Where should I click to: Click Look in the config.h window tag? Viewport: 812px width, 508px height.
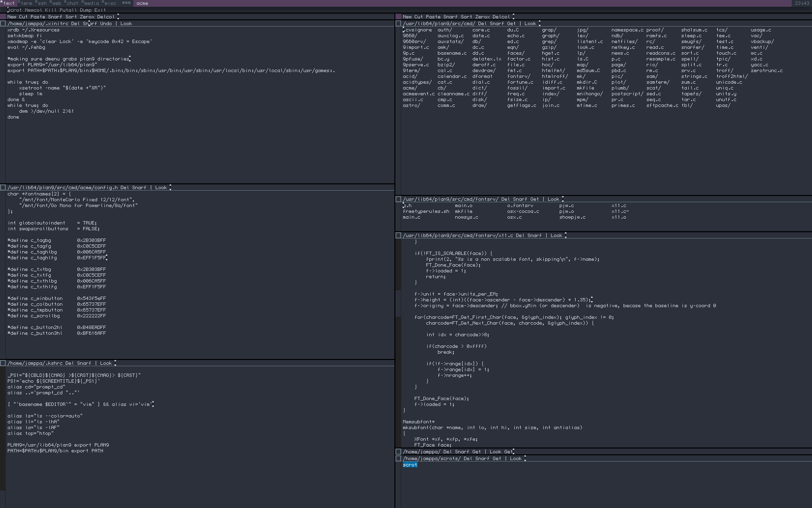161,187
